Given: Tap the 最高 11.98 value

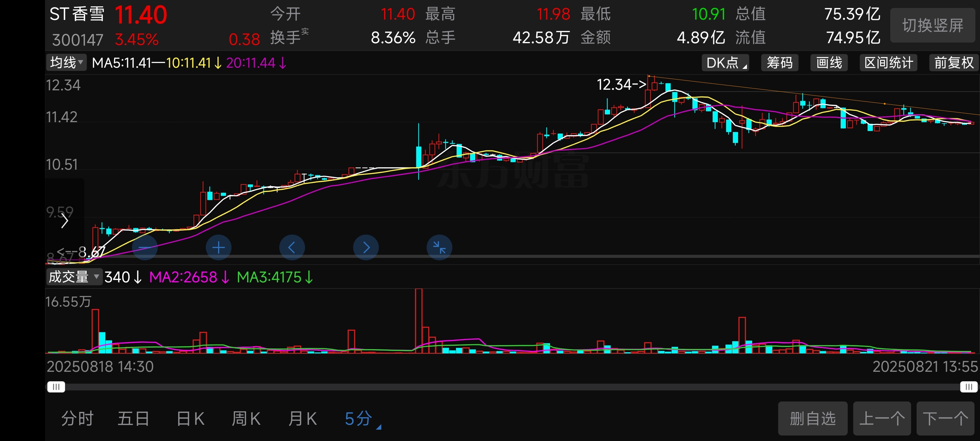Looking at the screenshot, I should click(553, 14).
